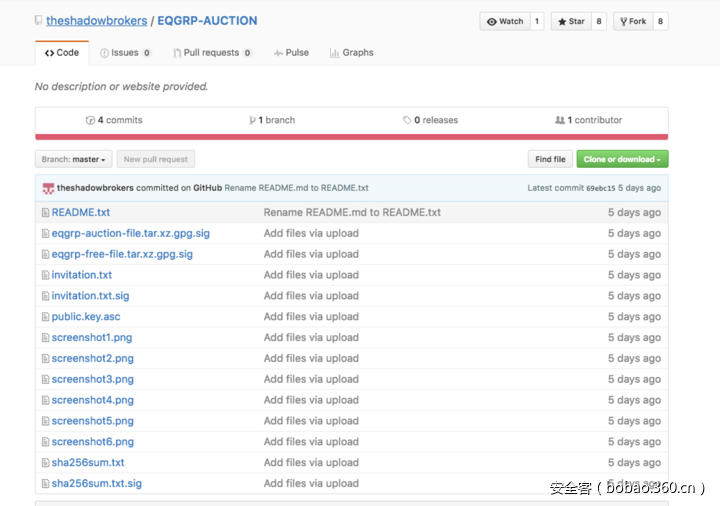Open EQGRP-AUCTION repository link
This screenshot has height=506, width=720.
[x=207, y=21]
